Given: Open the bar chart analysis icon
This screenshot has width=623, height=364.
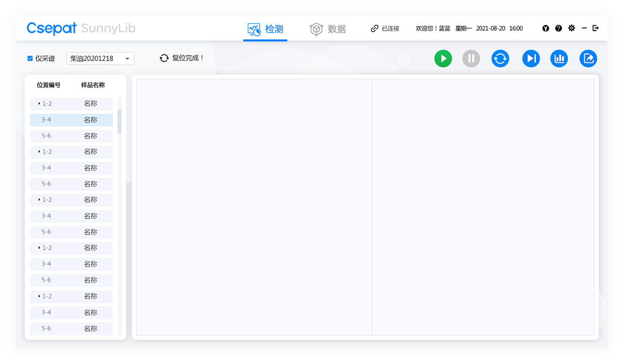Looking at the screenshot, I should (x=559, y=58).
